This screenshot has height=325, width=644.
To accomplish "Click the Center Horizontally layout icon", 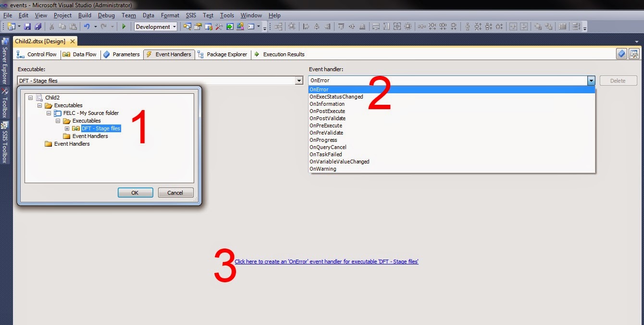I will point(513,26).
